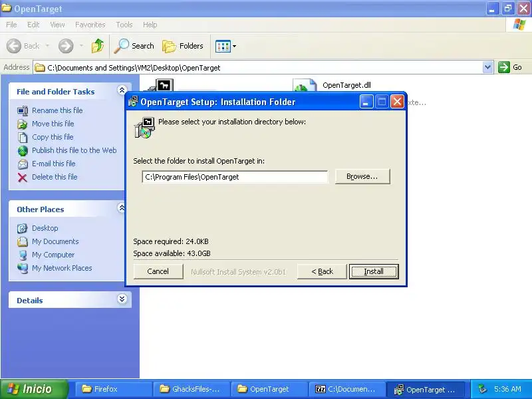
Task: Minimize the OpenTarget Setup dialog
Action: 366,102
